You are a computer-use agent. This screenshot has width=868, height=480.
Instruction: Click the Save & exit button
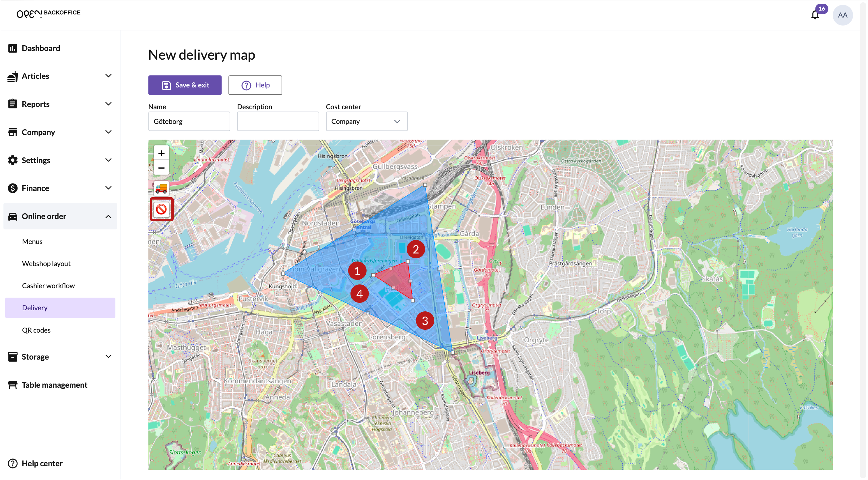click(185, 85)
